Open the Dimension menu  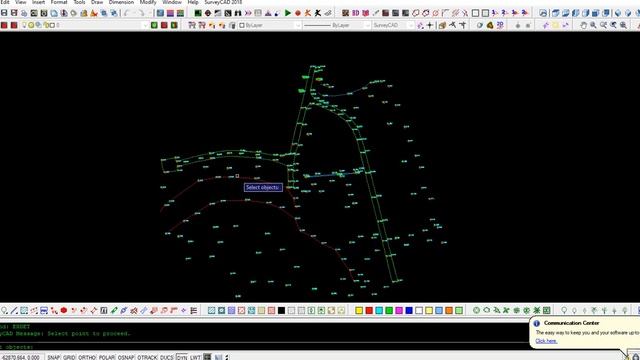121,2
